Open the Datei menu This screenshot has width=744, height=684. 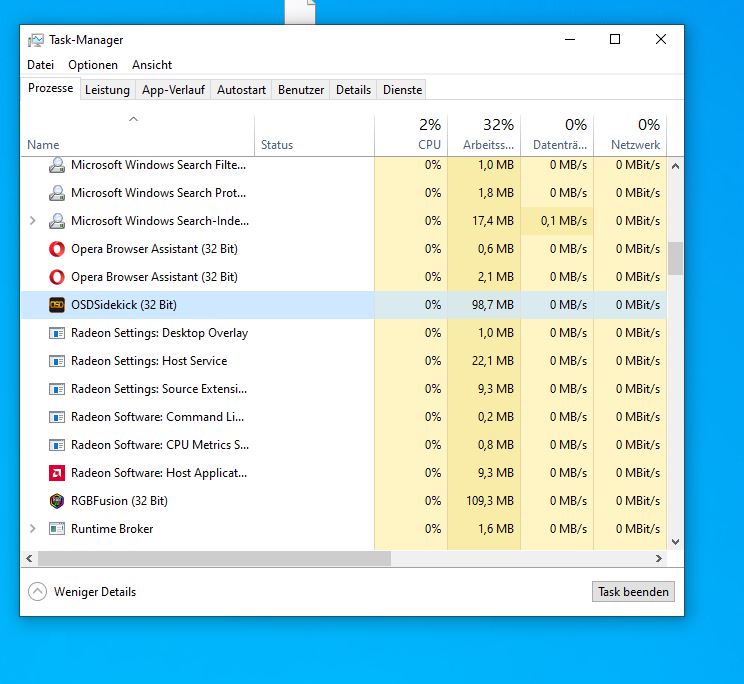tap(40, 65)
